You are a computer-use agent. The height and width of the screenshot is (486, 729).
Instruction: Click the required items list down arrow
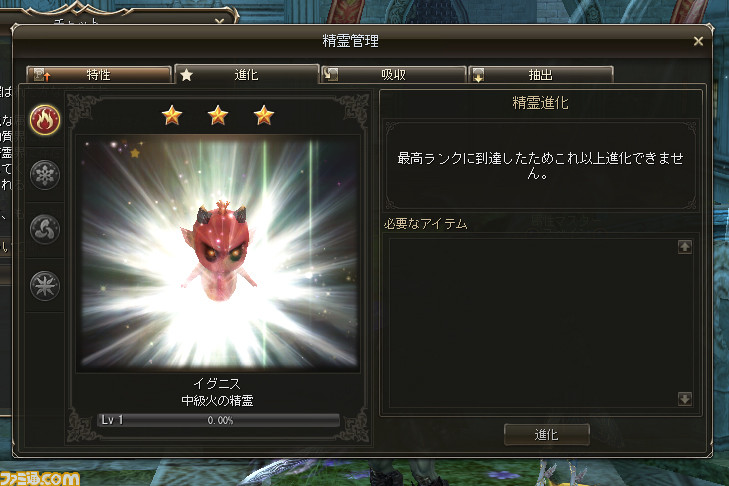click(x=684, y=399)
